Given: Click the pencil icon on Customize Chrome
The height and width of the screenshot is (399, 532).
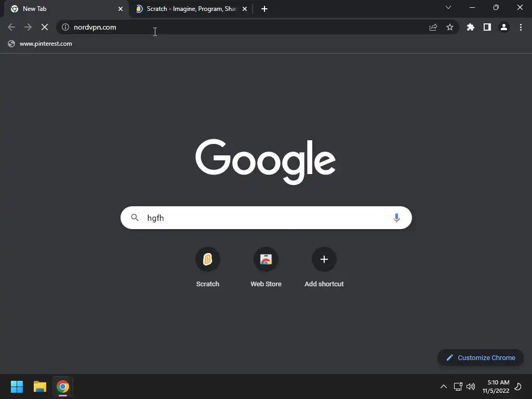Looking at the screenshot, I should coord(449,357).
